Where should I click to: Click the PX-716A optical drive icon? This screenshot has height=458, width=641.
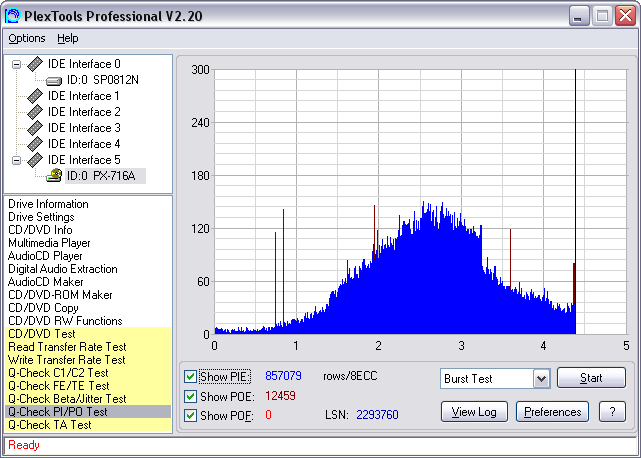(54, 176)
